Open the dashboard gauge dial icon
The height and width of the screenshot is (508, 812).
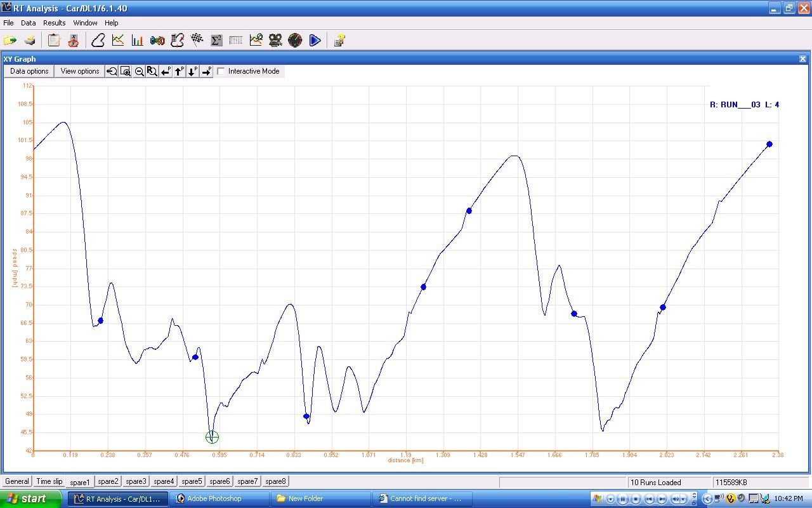click(x=295, y=41)
